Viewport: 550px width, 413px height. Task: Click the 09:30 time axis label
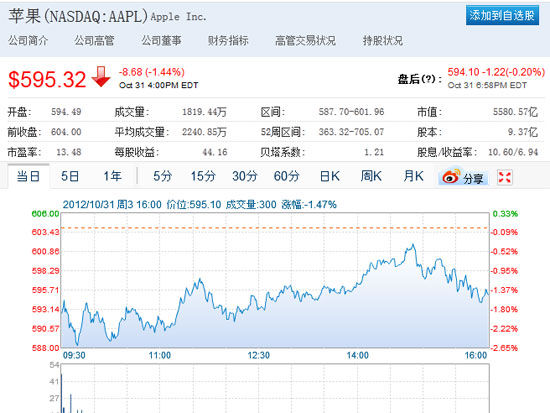pyautogui.click(x=74, y=355)
